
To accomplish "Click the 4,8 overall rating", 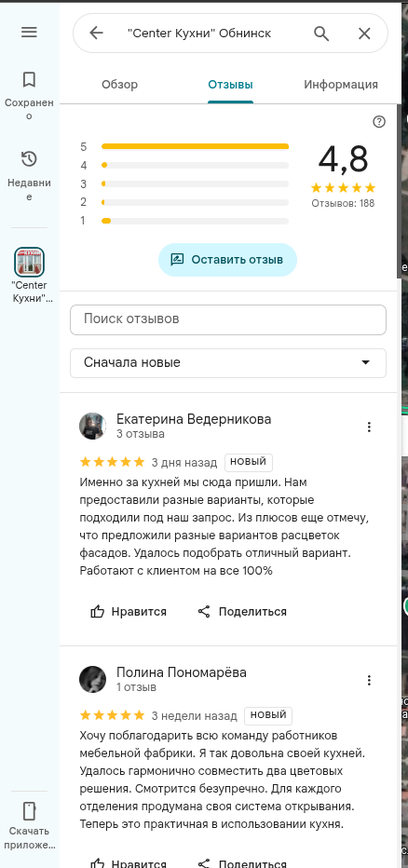I will pyautogui.click(x=343, y=159).
